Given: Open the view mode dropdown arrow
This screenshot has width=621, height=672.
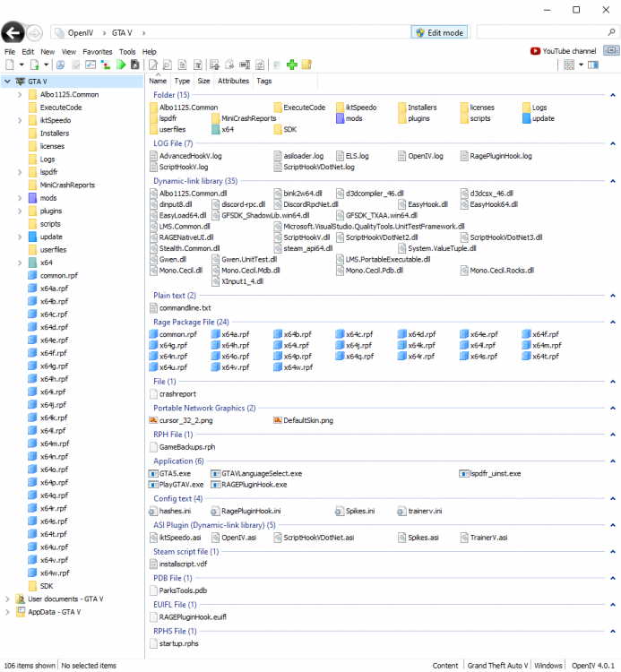Looking at the screenshot, I should tap(582, 65).
